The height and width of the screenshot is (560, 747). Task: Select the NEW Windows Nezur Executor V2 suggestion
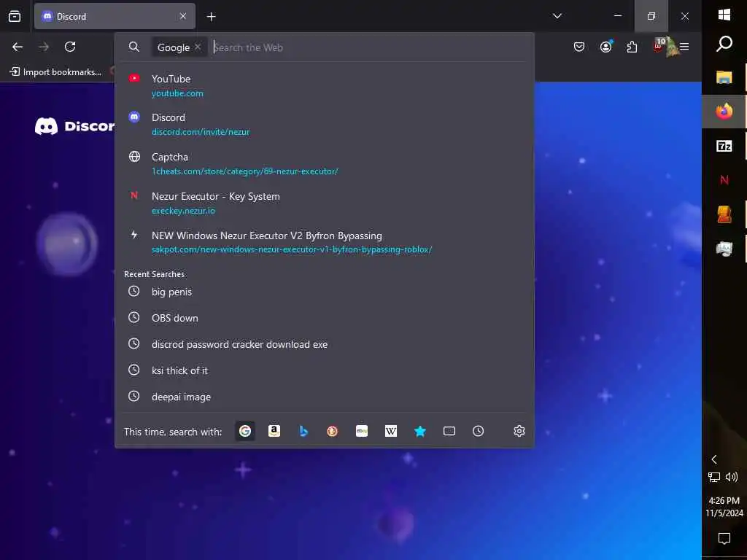coord(325,242)
